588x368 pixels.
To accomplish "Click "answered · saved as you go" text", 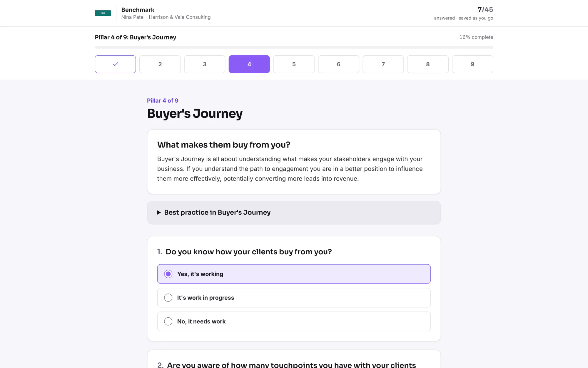I will pos(464,18).
